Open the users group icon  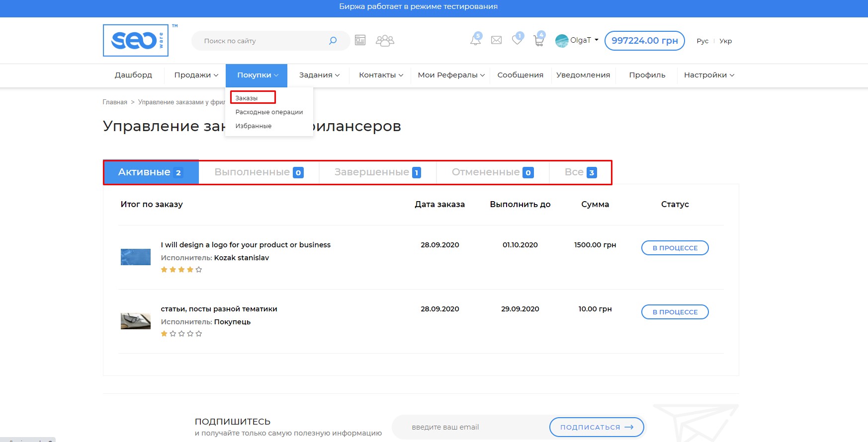(385, 40)
